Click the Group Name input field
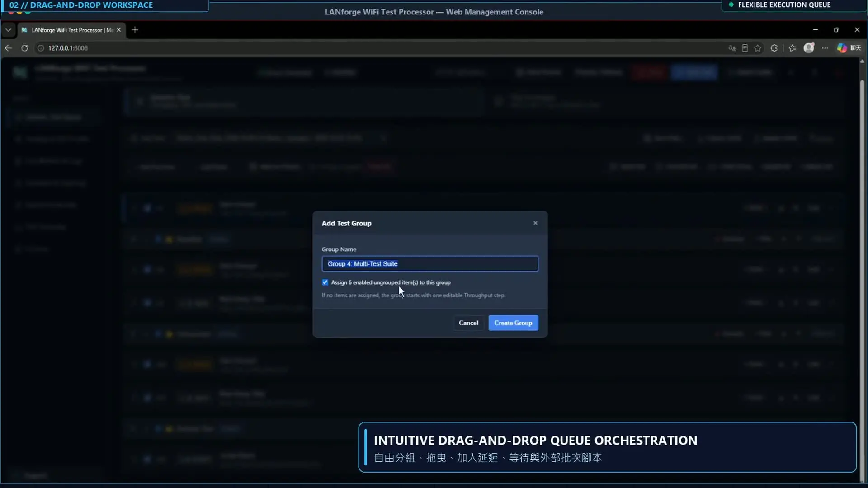 tap(430, 264)
